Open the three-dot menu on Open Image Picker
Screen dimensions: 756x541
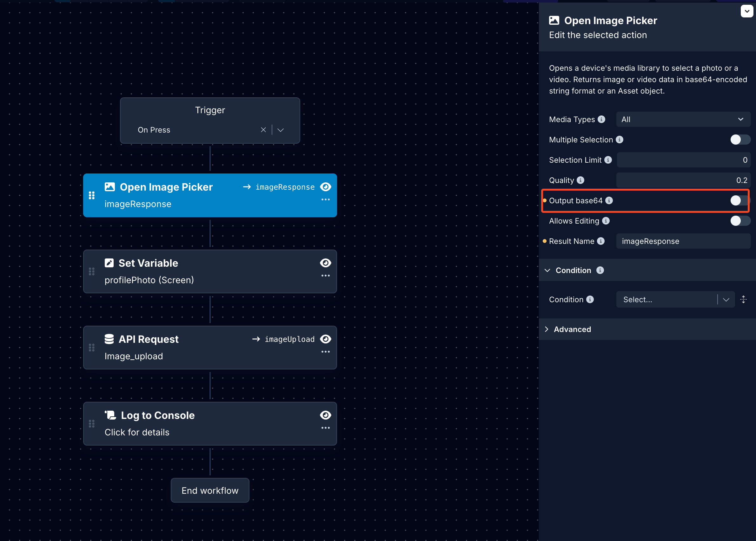tap(325, 199)
